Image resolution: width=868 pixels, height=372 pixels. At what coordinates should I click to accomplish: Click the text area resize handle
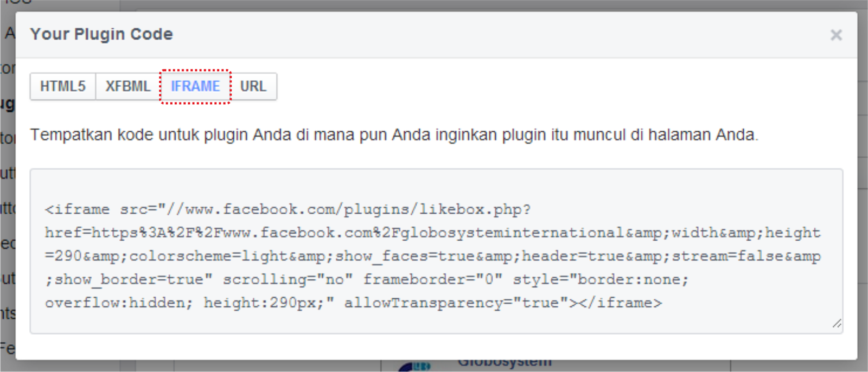[837, 324]
